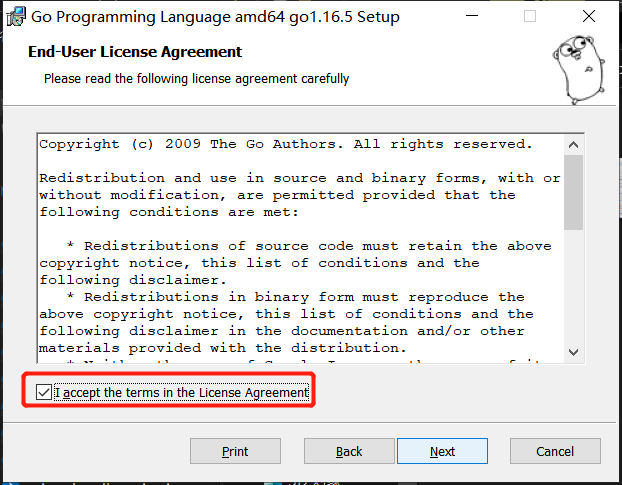Click the Go gopher mascot image
Image resolution: width=622 pixels, height=485 pixels.
pos(580,68)
